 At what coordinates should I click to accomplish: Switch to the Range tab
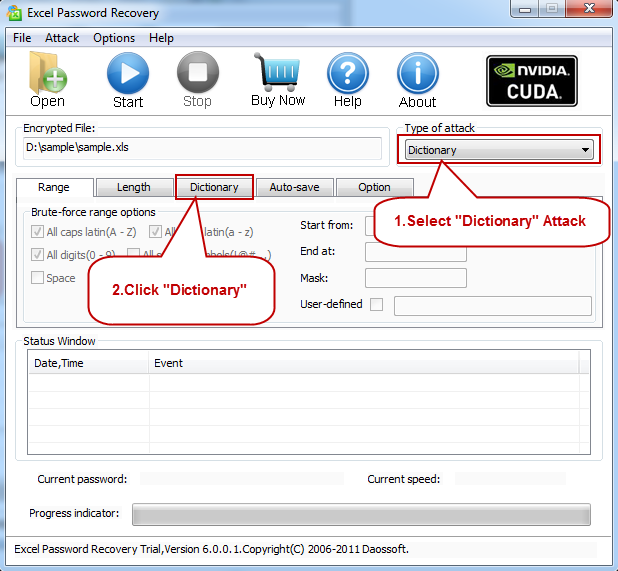click(x=54, y=187)
